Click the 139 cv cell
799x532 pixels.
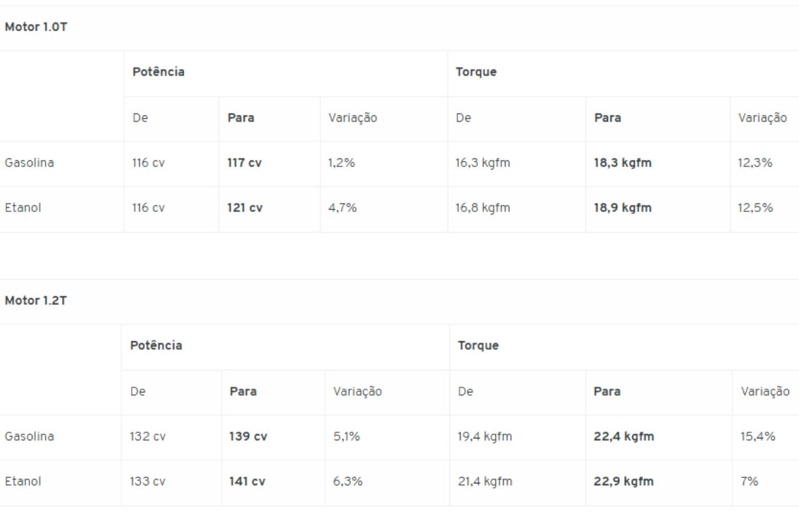(248, 437)
